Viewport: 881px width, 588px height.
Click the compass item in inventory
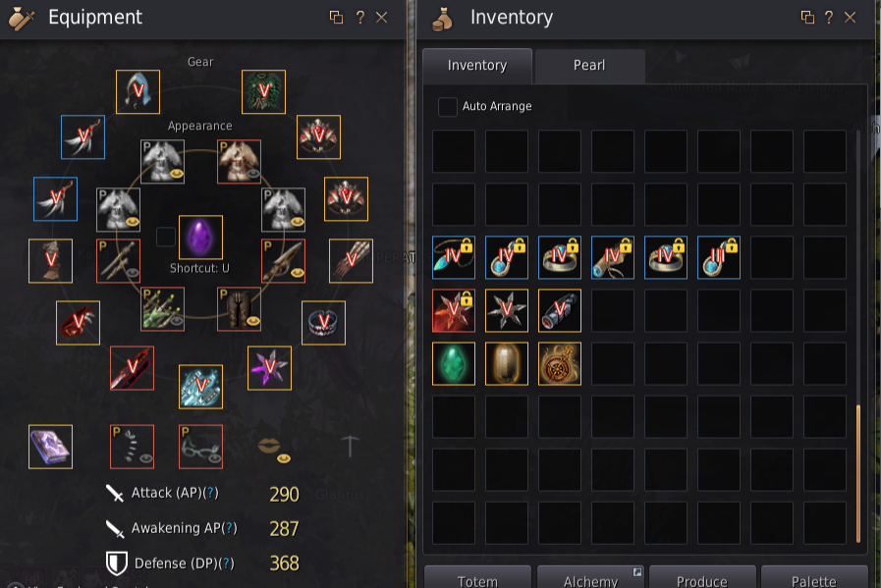(560, 364)
